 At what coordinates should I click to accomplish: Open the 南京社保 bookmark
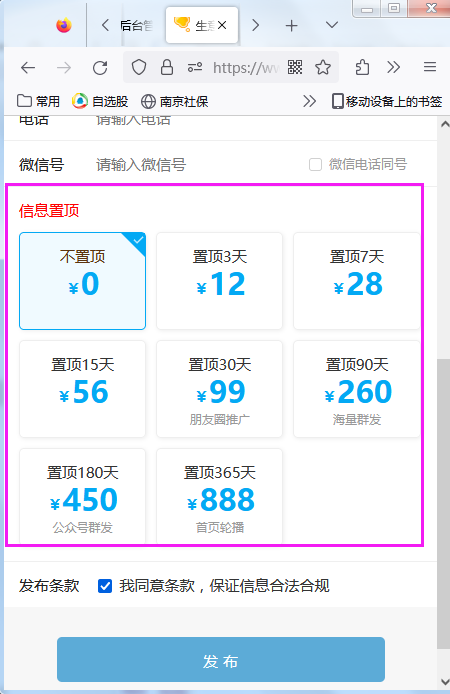tap(174, 101)
